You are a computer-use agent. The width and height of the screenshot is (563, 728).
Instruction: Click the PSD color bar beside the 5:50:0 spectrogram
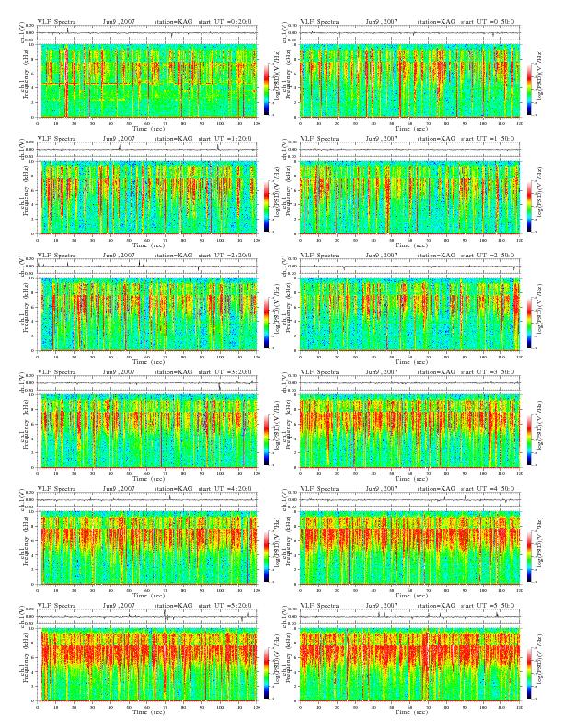pos(530,673)
